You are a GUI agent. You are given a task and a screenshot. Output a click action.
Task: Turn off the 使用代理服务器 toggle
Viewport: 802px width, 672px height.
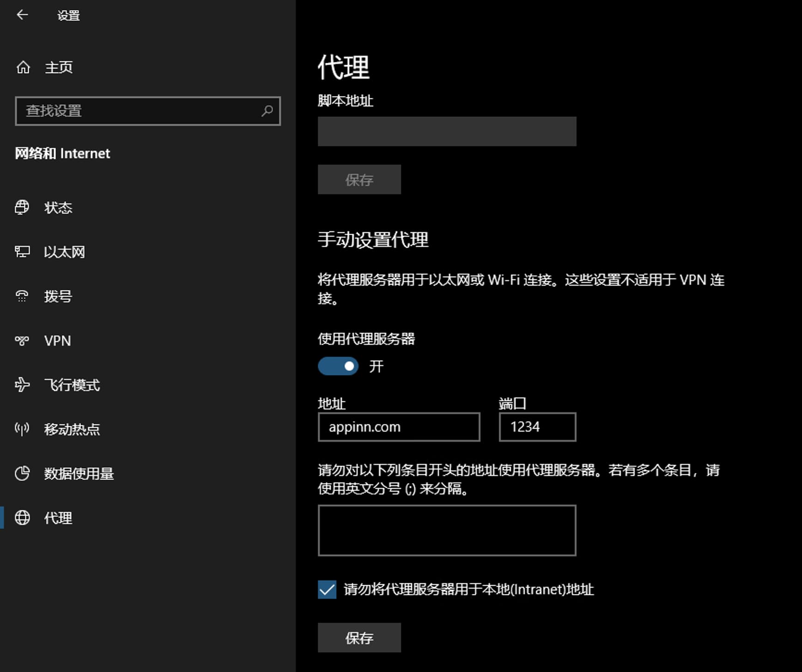(338, 367)
